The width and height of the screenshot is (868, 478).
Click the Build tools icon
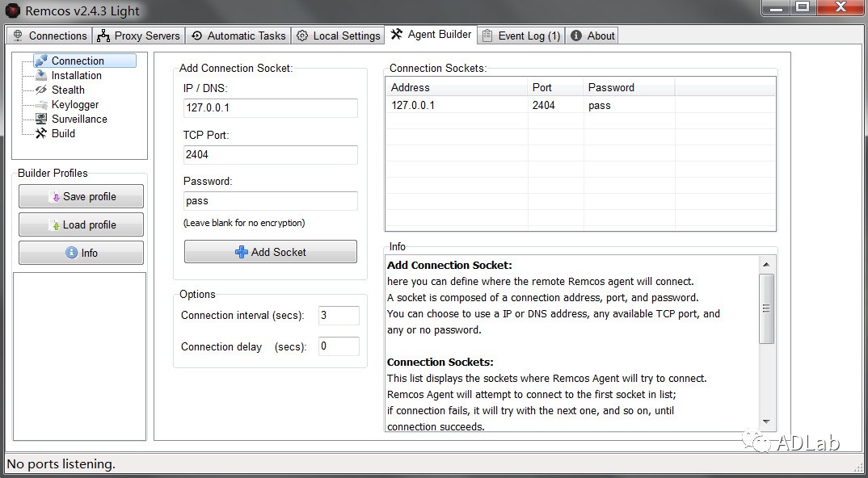pyautogui.click(x=40, y=133)
